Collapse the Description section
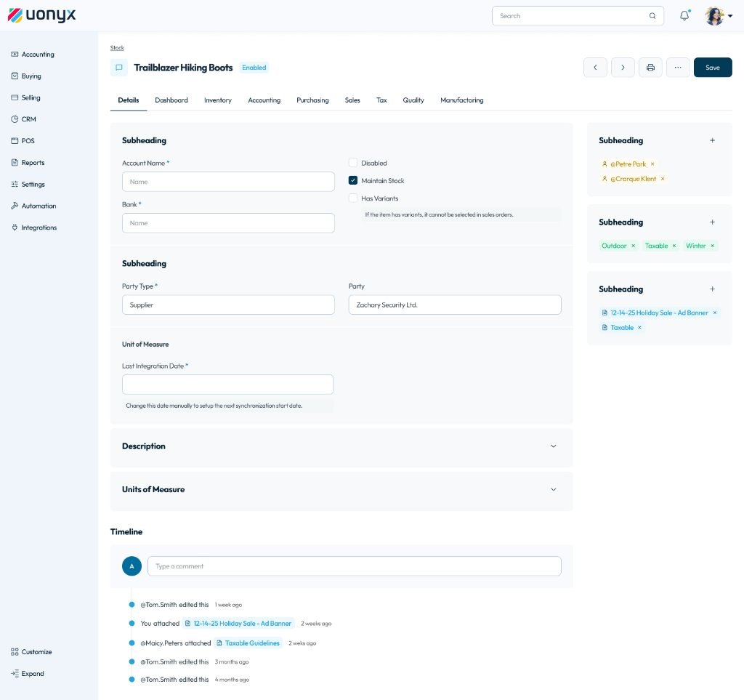The image size is (744, 700). pyautogui.click(x=553, y=446)
